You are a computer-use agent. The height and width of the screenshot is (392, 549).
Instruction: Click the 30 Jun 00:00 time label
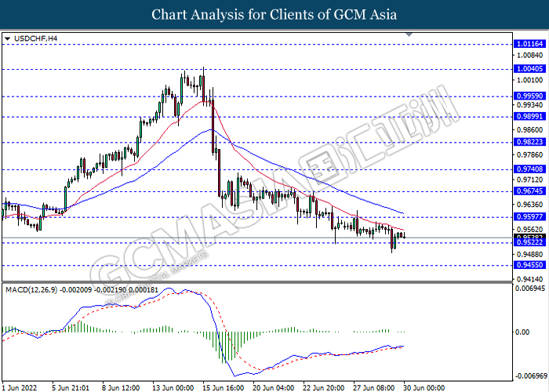click(424, 388)
